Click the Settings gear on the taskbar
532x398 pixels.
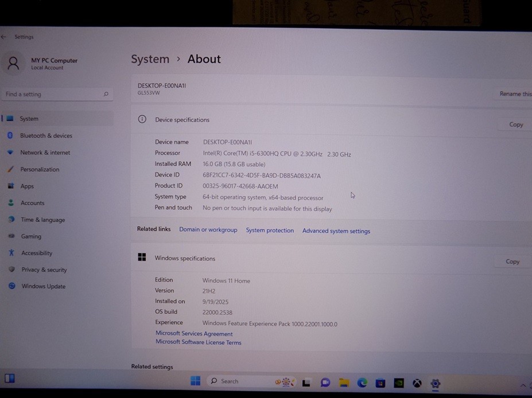436,384
